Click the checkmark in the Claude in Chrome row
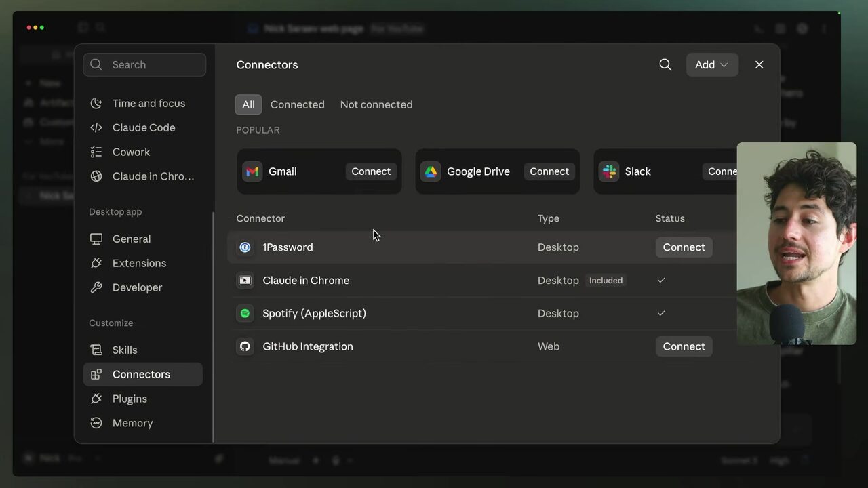 (661, 281)
